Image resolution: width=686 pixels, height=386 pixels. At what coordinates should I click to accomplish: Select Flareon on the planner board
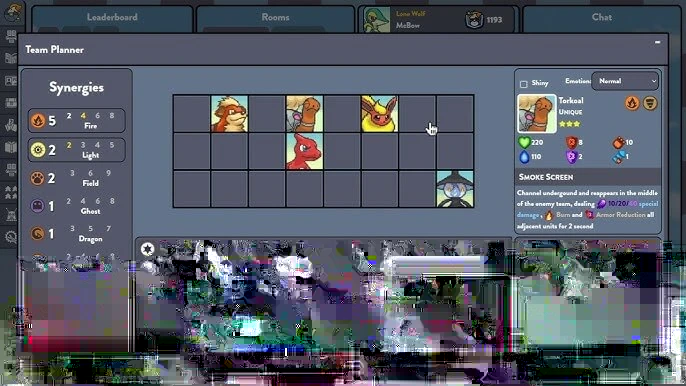coord(380,114)
